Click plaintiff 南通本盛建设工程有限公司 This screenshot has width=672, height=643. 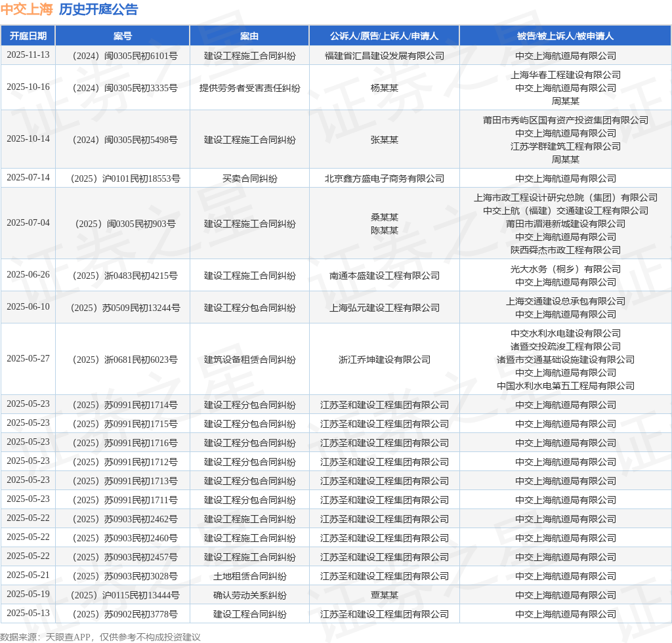pyautogui.click(x=385, y=276)
